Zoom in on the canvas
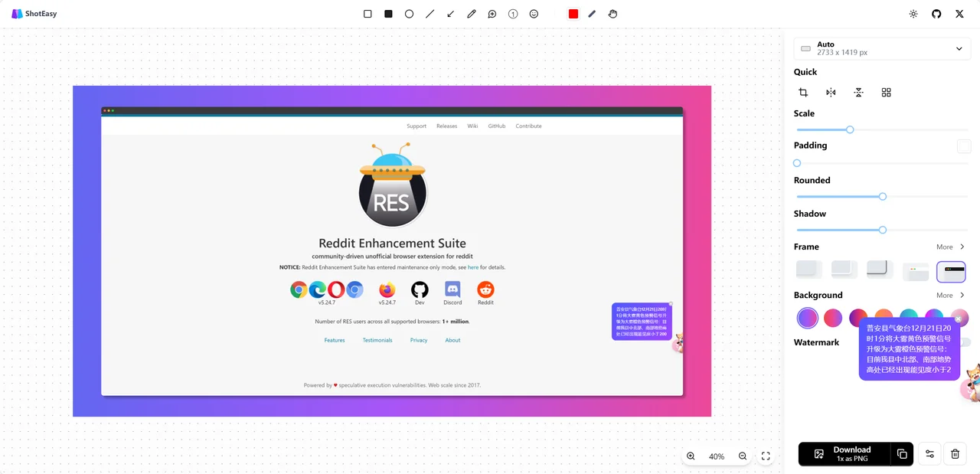 tap(691, 456)
